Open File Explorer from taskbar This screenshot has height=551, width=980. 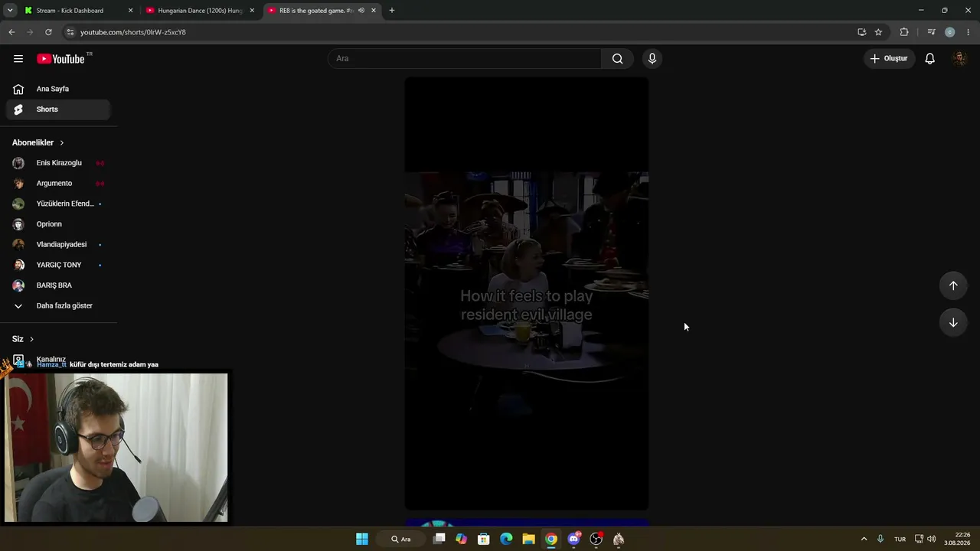[x=528, y=539]
